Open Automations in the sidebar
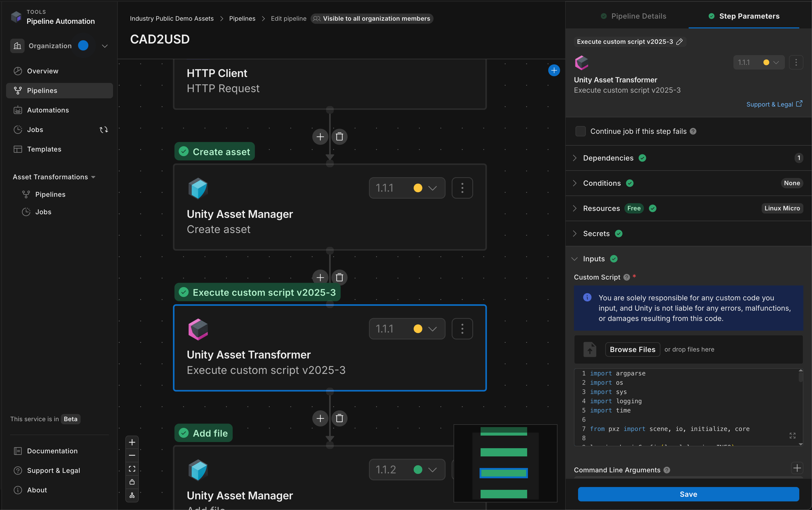812x510 pixels. coord(59,110)
